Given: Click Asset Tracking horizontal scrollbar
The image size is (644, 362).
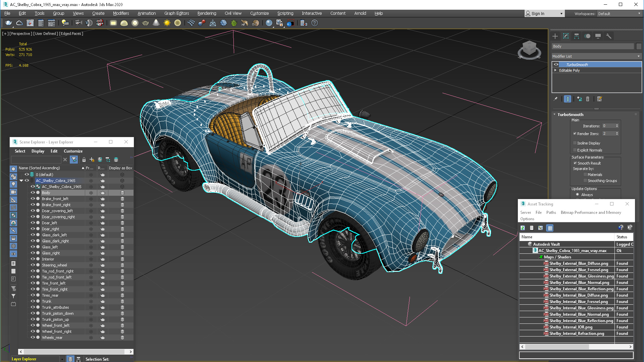Looking at the screenshot, I should pos(576,347).
